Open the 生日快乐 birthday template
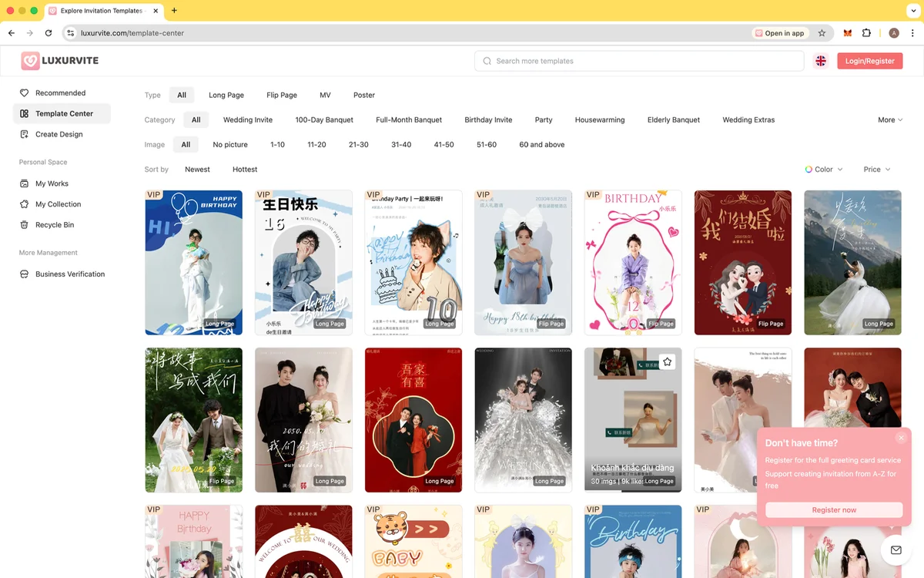 click(x=303, y=263)
